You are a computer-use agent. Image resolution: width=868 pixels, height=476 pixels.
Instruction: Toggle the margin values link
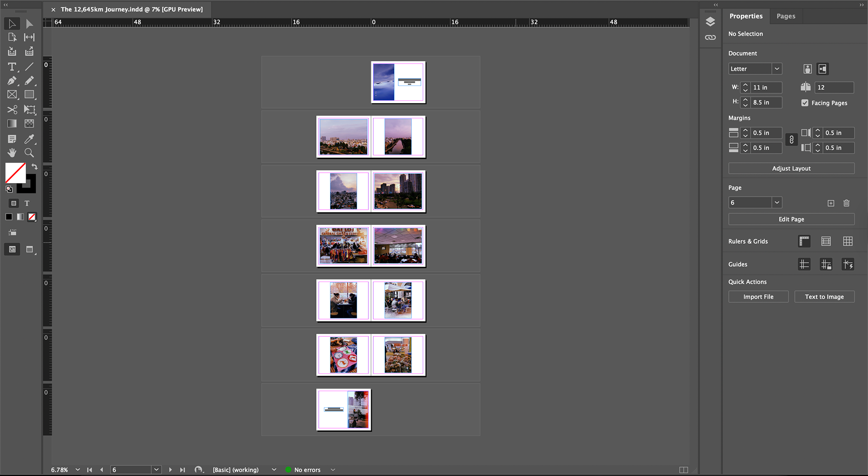pos(791,140)
